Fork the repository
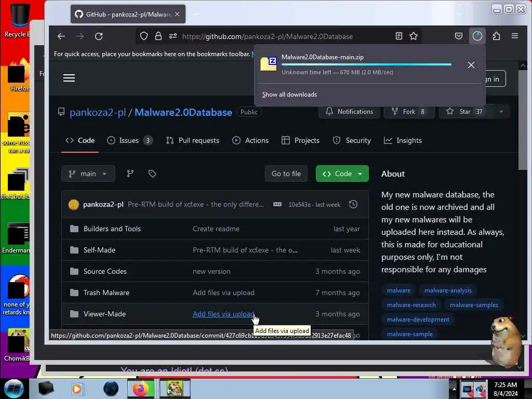Screen dimensions: 532x399 click(409, 112)
